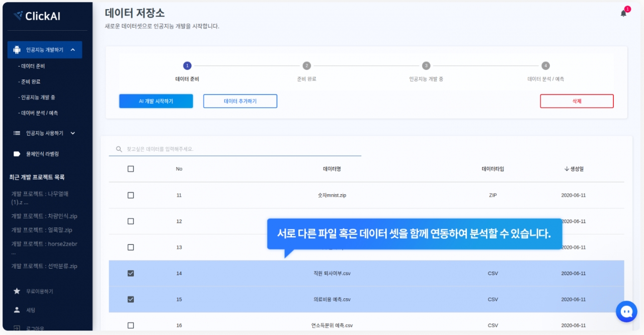Click the star icon for 무료이용하기

pyautogui.click(x=17, y=291)
